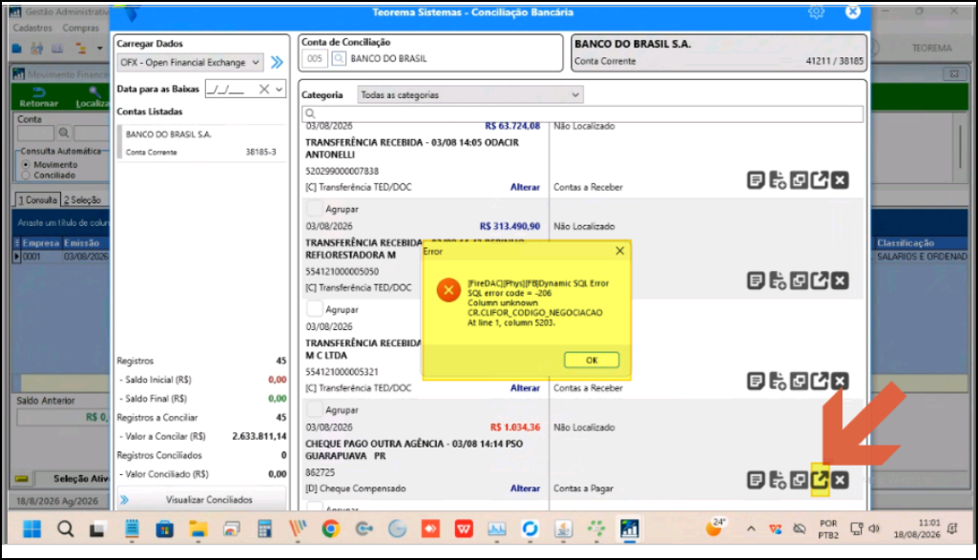Open the Cadastros menu in Gestão Administrativa
The width and height of the screenshot is (978, 560).
32,28
